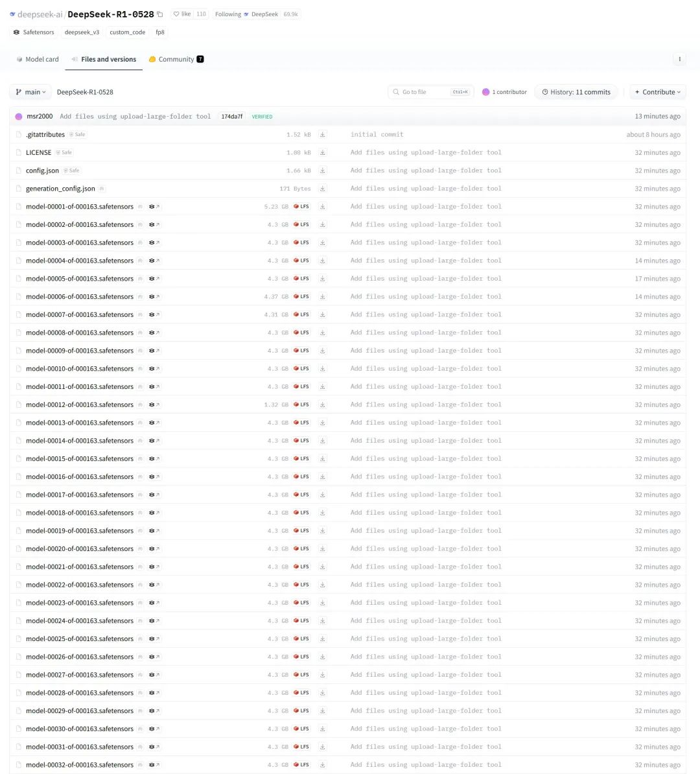Screen dimensions: 700x774
Task: Open commit hash 174da7f
Action: (232, 117)
